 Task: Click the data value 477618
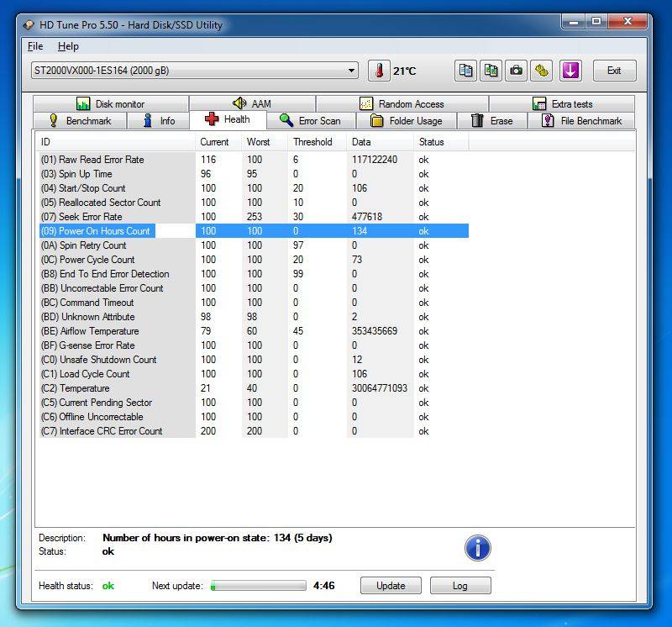[x=367, y=217]
